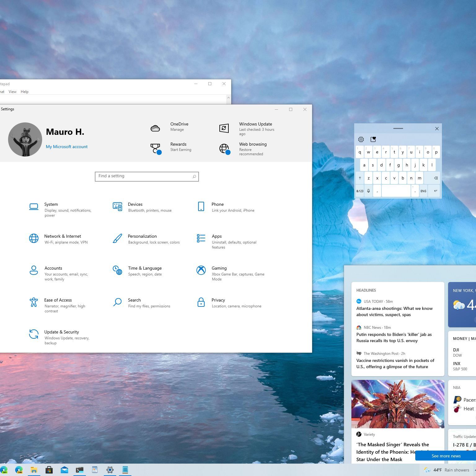This screenshot has width=476, height=476.
Task: Tap the microphone dictation key
Action: [x=368, y=191]
